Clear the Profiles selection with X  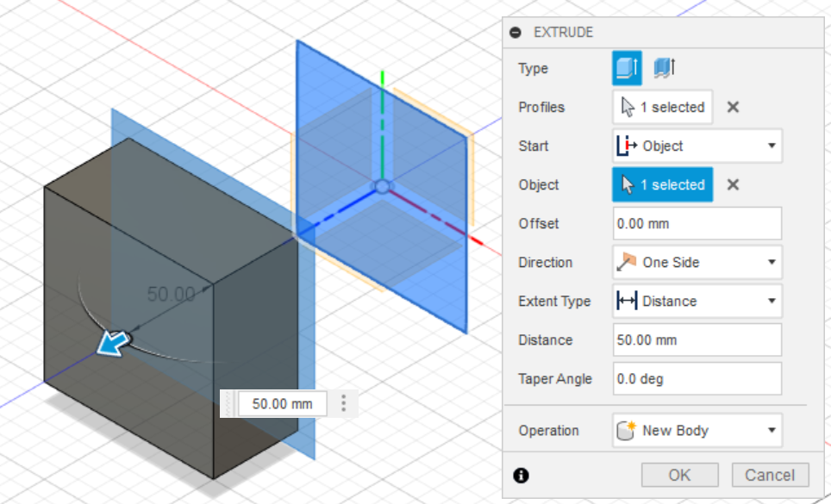(733, 107)
